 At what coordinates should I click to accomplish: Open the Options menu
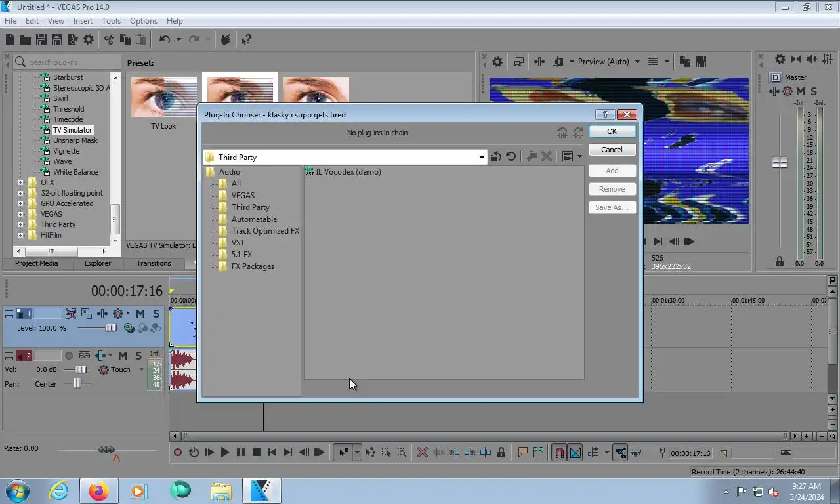(143, 21)
